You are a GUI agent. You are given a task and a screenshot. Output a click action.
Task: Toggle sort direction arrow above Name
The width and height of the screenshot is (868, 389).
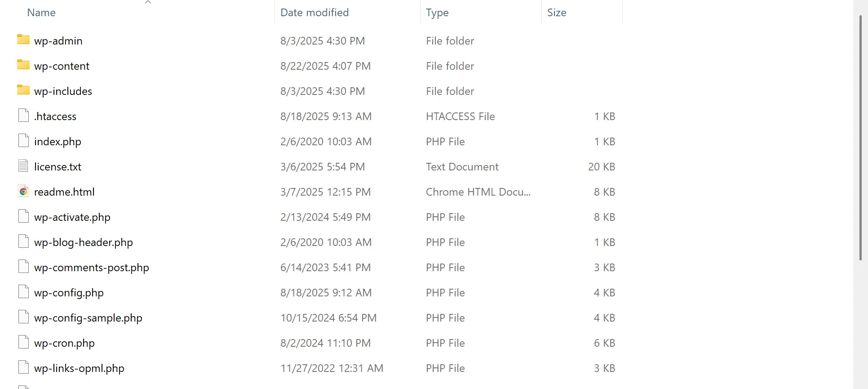148,3
